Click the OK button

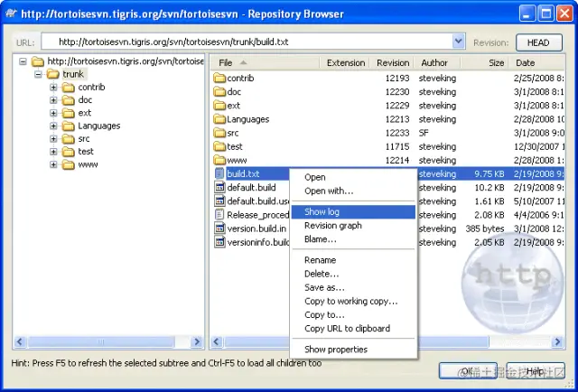pos(468,370)
